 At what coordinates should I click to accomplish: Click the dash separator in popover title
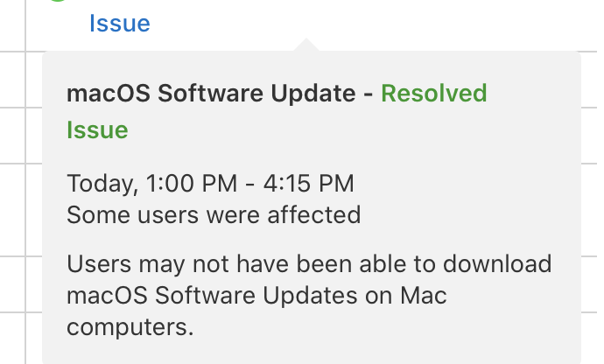pos(372,93)
